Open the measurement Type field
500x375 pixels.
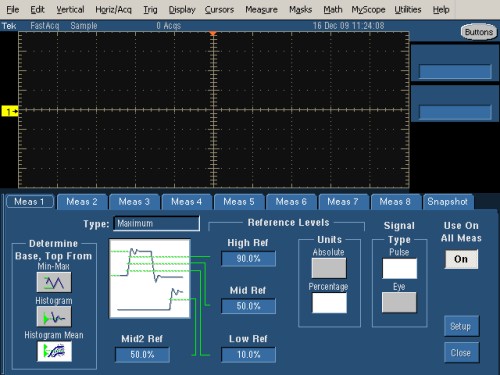click(157, 223)
